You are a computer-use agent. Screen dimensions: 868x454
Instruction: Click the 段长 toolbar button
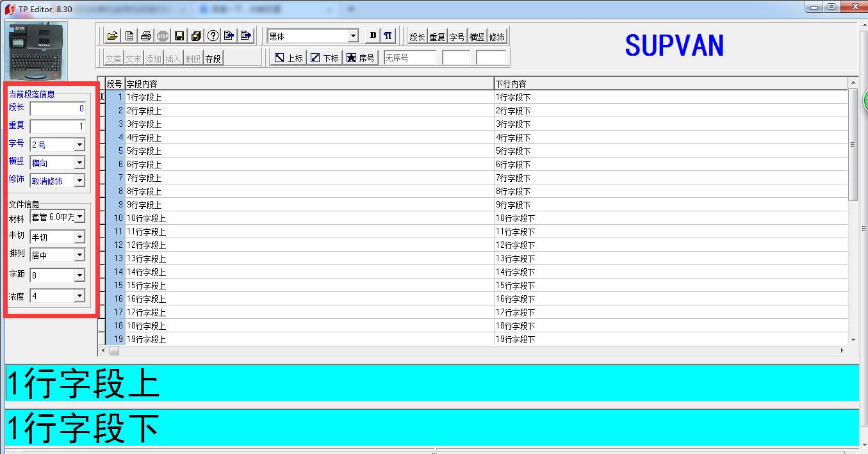point(417,37)
